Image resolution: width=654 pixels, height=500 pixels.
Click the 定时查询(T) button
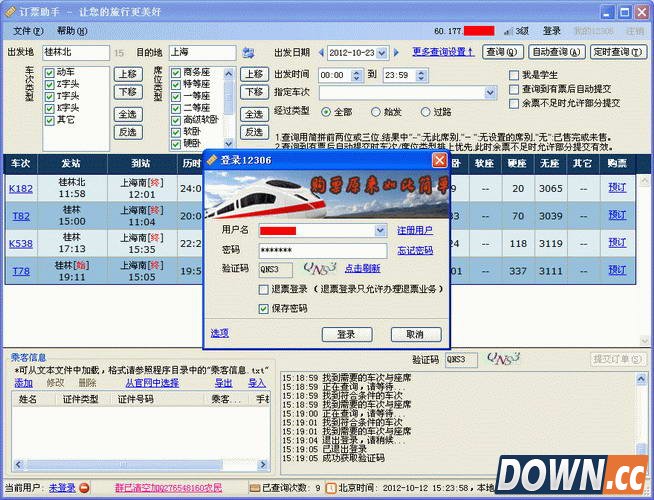click(618, 52)
